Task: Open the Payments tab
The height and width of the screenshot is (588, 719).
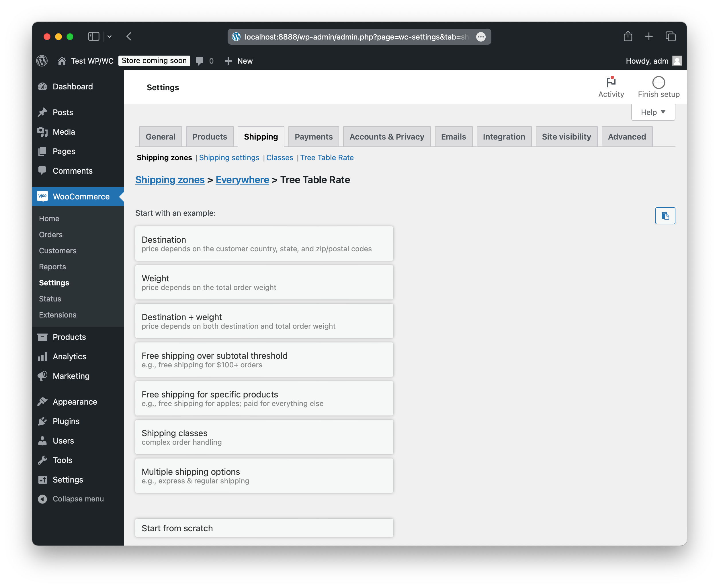Action: click(314, 136)
